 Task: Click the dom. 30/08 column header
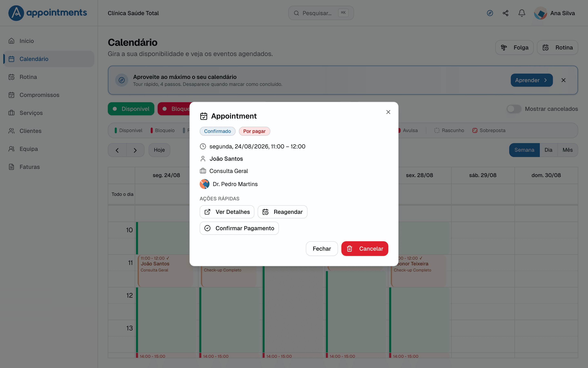(x=546, y=175)
